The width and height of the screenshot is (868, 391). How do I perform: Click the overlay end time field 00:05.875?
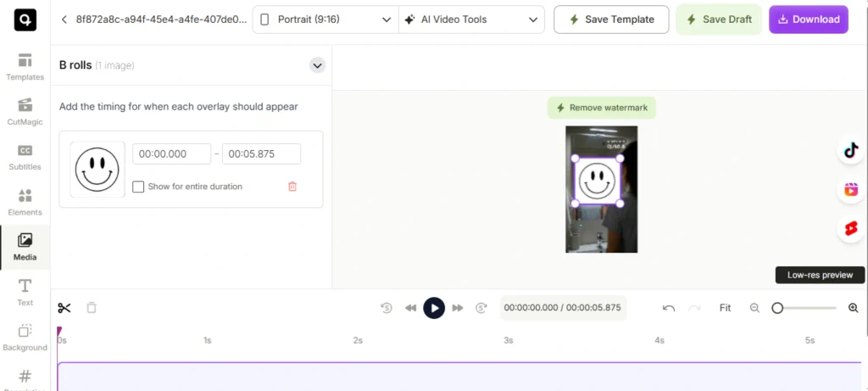[x=261, y=154]
